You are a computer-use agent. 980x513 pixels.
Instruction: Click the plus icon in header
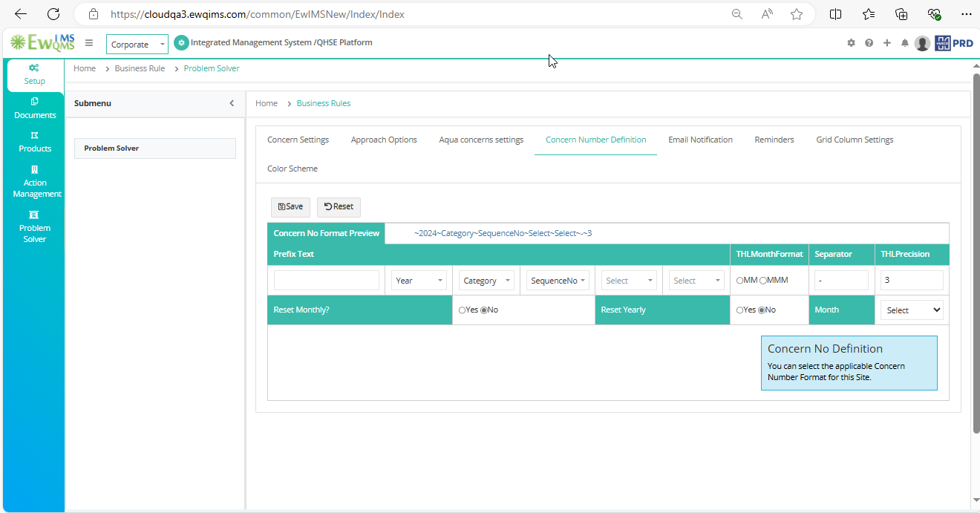click(887, 43)
